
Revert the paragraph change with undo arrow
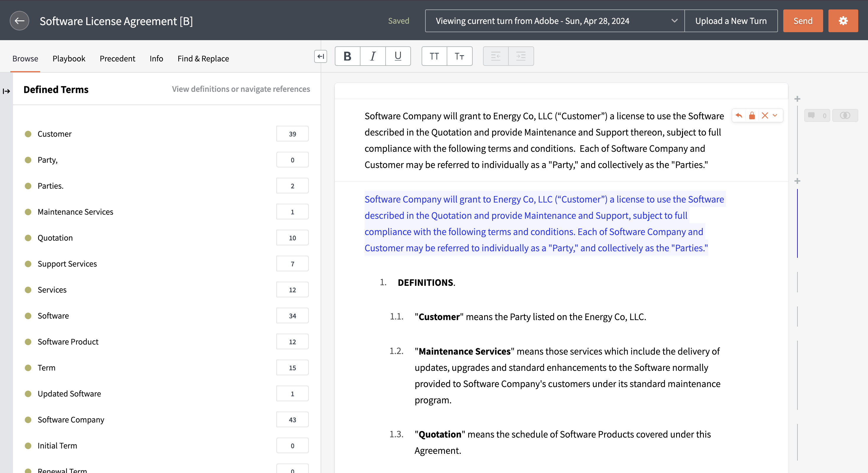(x=739, y=115)
